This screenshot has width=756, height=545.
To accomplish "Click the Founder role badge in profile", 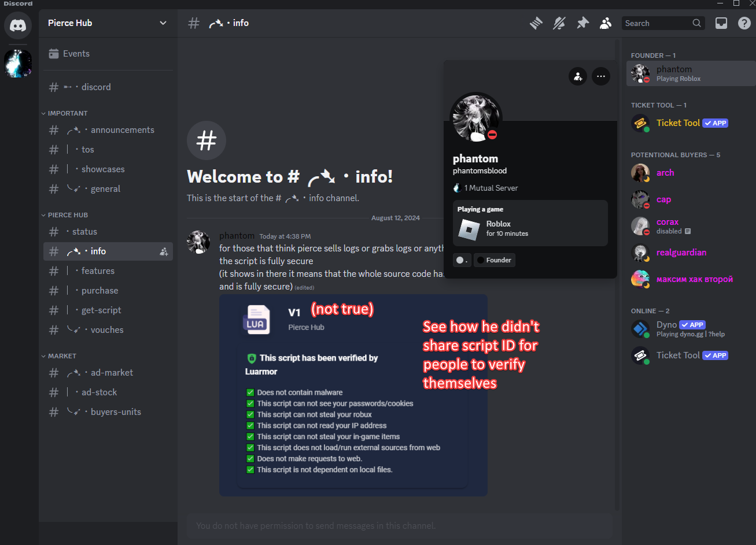I will pos(494,260).
